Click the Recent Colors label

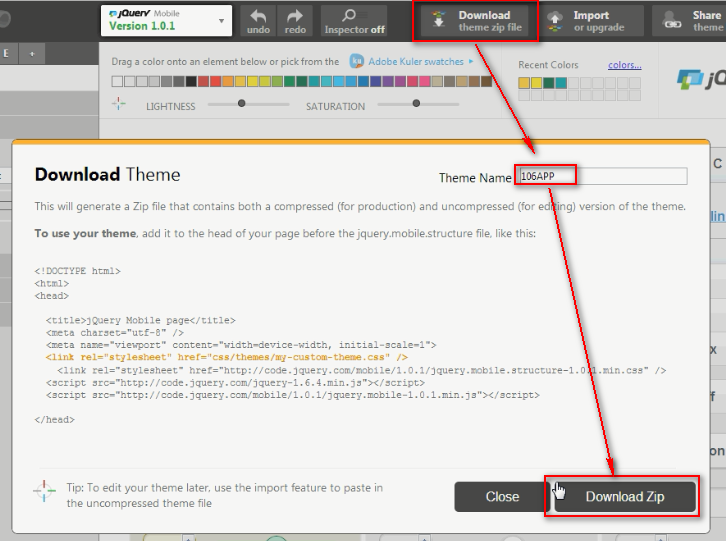[548, 65]
